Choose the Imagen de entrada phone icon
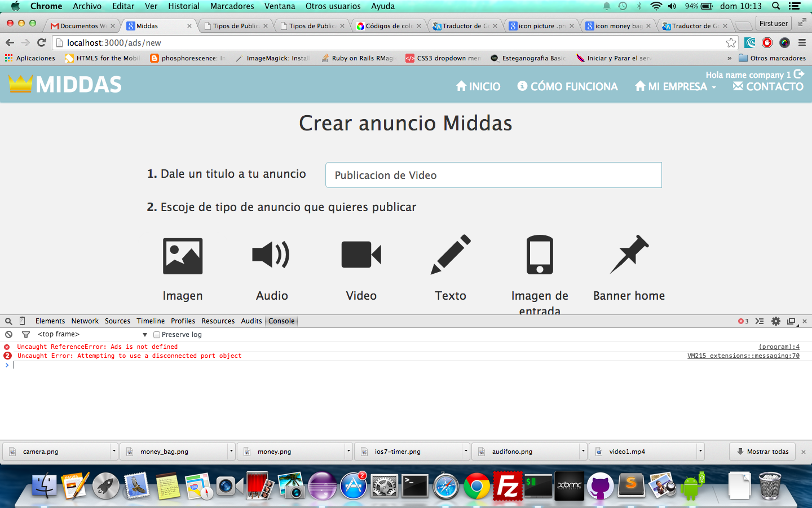 [x=540, y=255]
